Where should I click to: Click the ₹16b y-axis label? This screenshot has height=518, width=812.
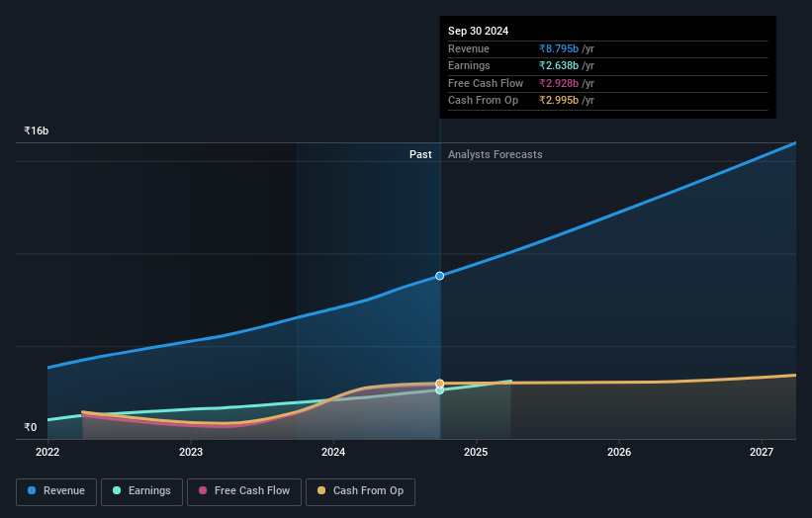(x=37, y=130)
